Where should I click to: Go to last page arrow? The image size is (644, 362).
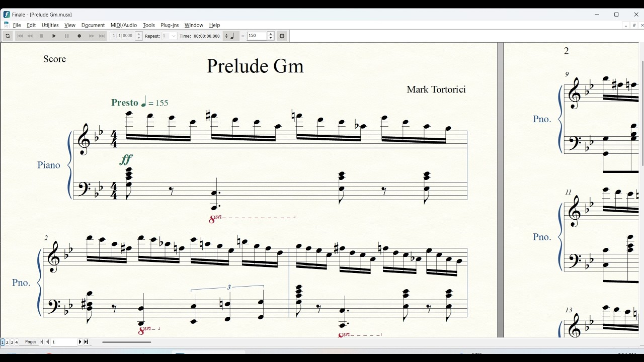(x=86, y=342)
